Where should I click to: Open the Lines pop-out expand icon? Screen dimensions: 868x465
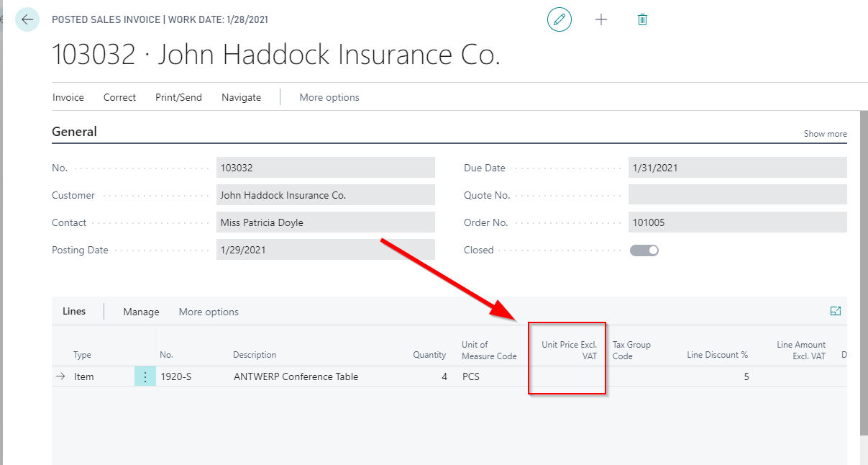coord(836,311)
